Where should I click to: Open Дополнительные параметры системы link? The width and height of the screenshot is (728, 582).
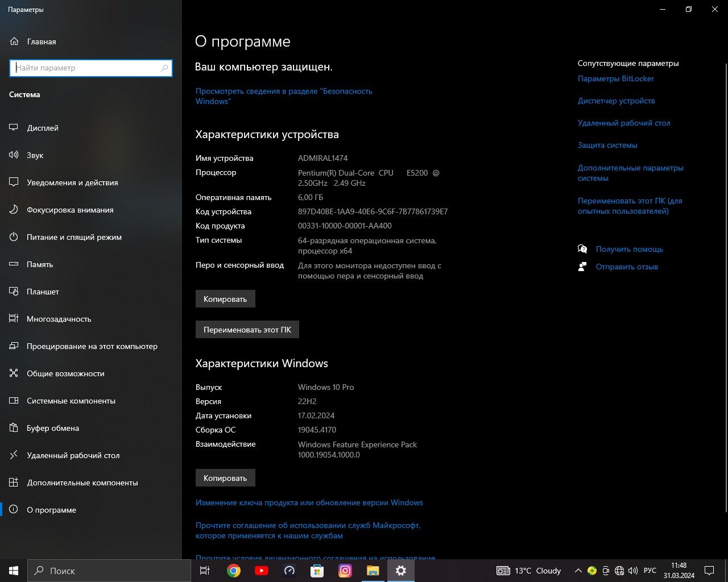pyautogui.click(x=631, y=173)
